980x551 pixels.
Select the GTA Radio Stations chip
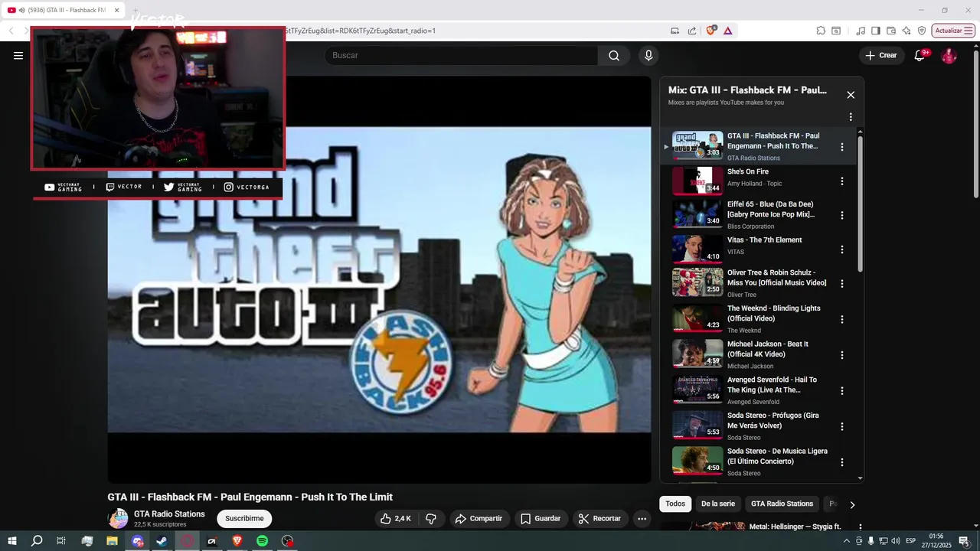click(x=782, y=504)
